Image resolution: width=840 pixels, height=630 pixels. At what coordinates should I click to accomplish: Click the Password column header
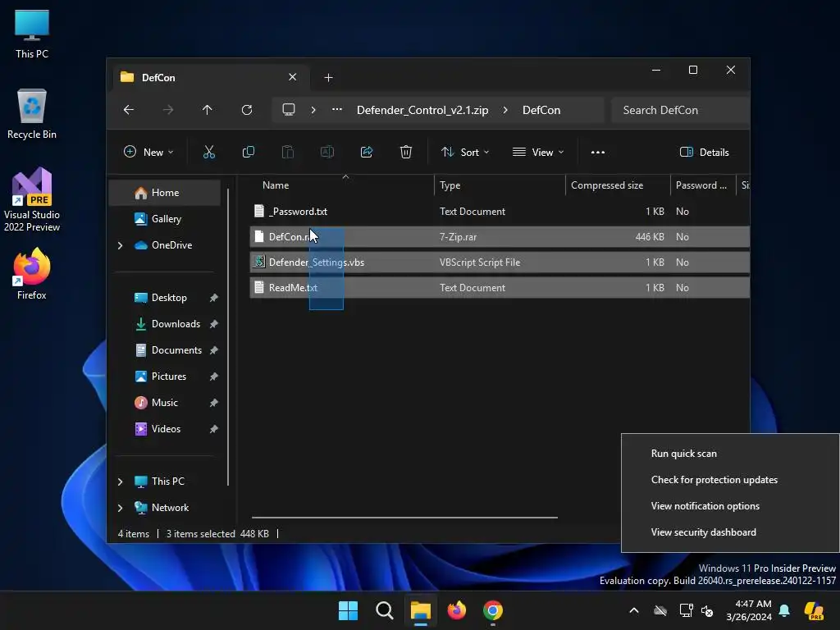coord(703,185)
